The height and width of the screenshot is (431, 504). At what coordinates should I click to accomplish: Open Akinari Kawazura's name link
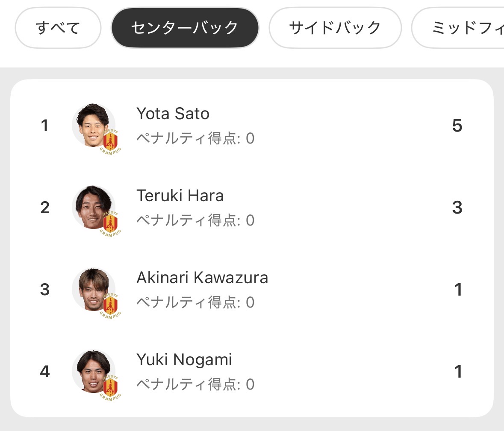[x=202, y=278]
